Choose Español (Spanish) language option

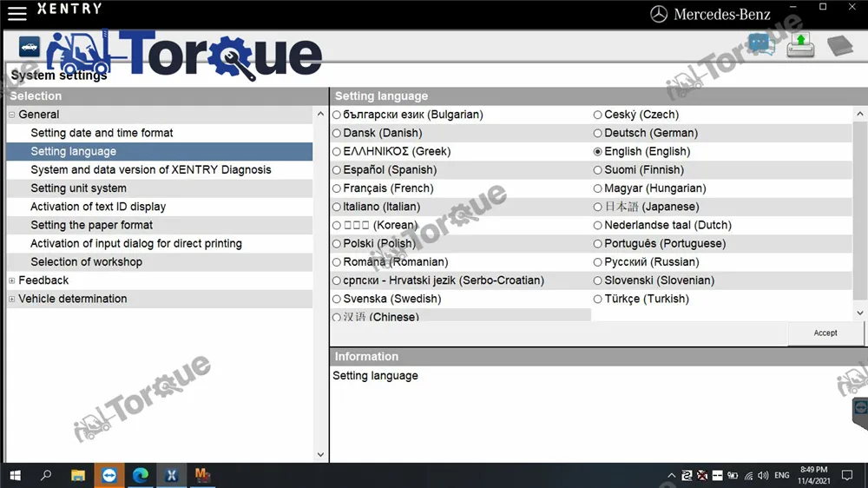[x=337, y=170]
